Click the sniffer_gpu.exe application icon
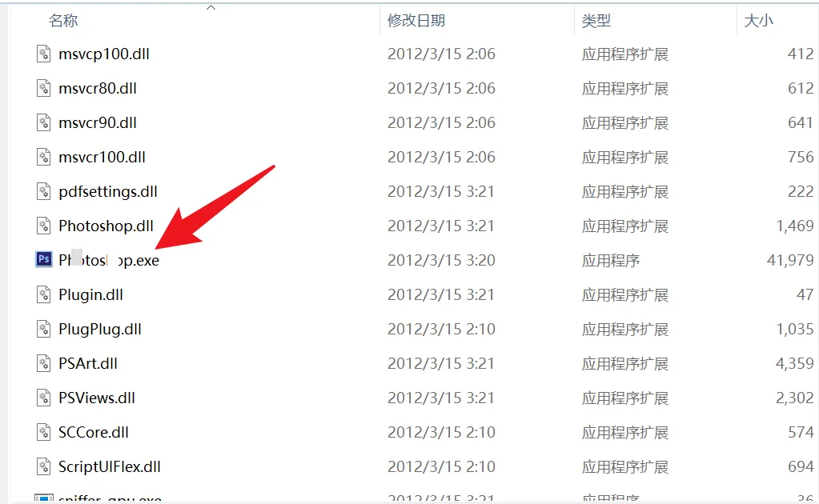 [43, 498]
